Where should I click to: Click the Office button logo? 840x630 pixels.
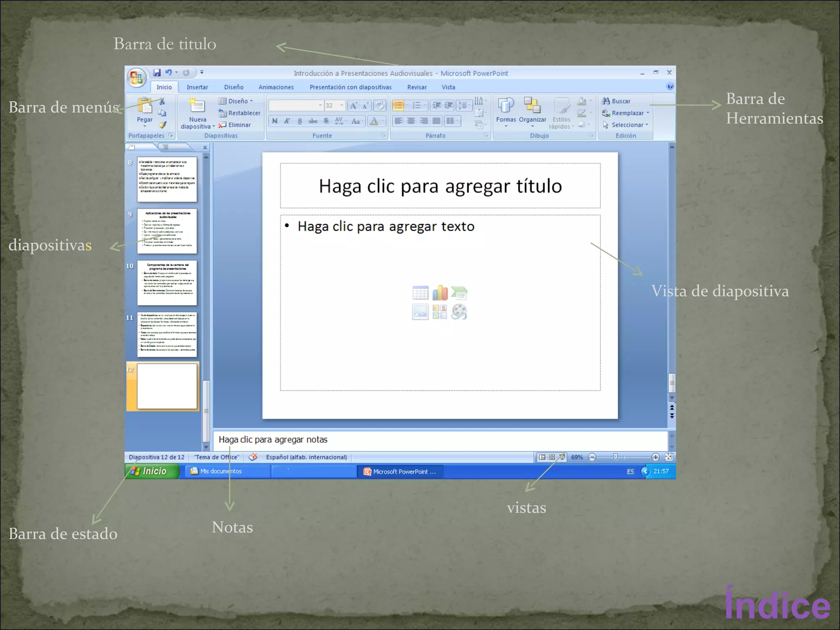(136, 77)
